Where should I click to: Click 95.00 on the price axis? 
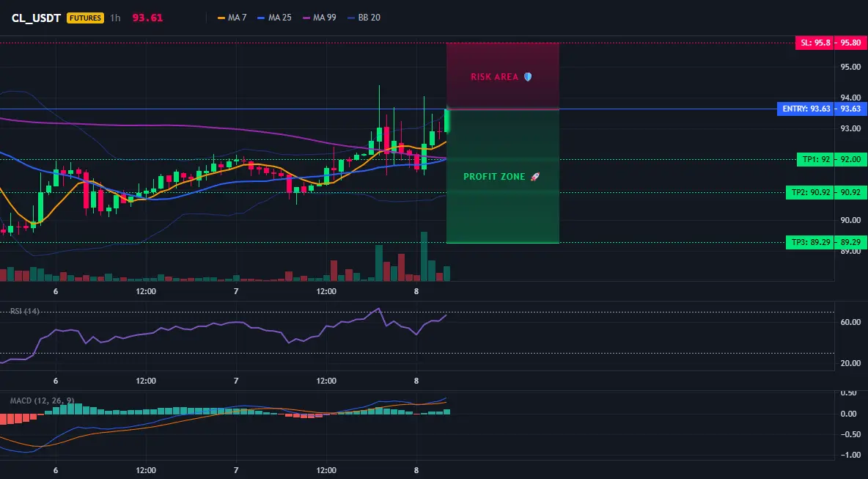[850, 67]
